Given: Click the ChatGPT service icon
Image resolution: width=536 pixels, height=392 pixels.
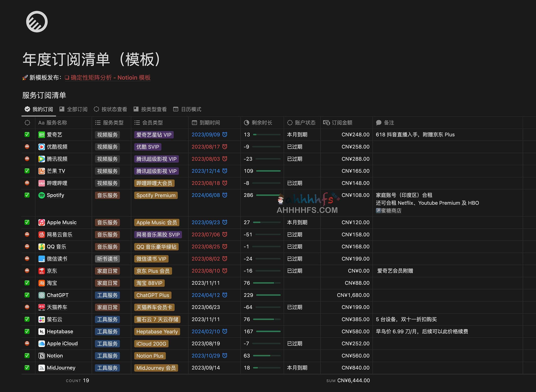Looking at the screenshot, I should 41,295.
